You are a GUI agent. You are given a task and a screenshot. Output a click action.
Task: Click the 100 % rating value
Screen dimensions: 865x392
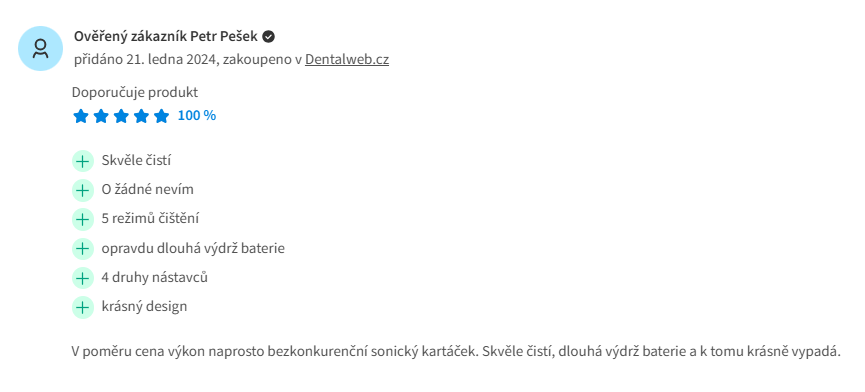(197, 116)
